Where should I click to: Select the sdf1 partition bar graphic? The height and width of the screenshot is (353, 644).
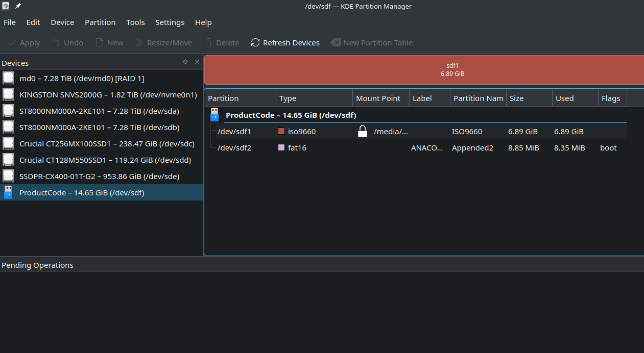click(424, 69)
